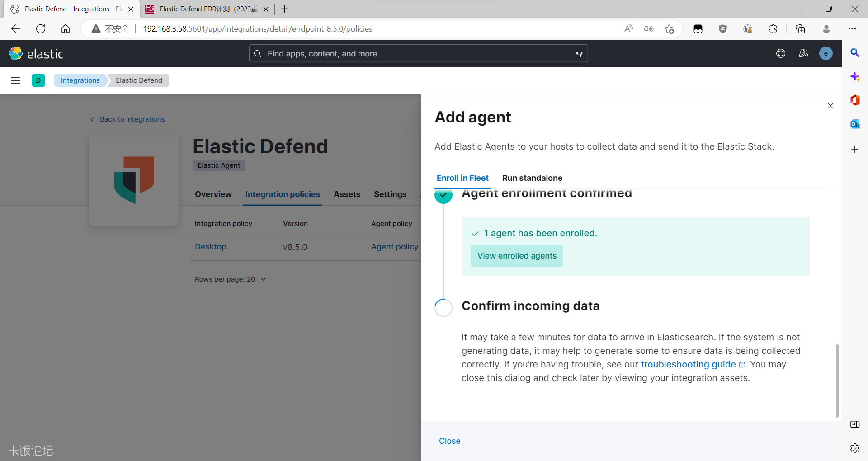This screenshot has width=868, height=461.
Task: Open the newsfeed celebration icon
Action: [x=803, y=54]
